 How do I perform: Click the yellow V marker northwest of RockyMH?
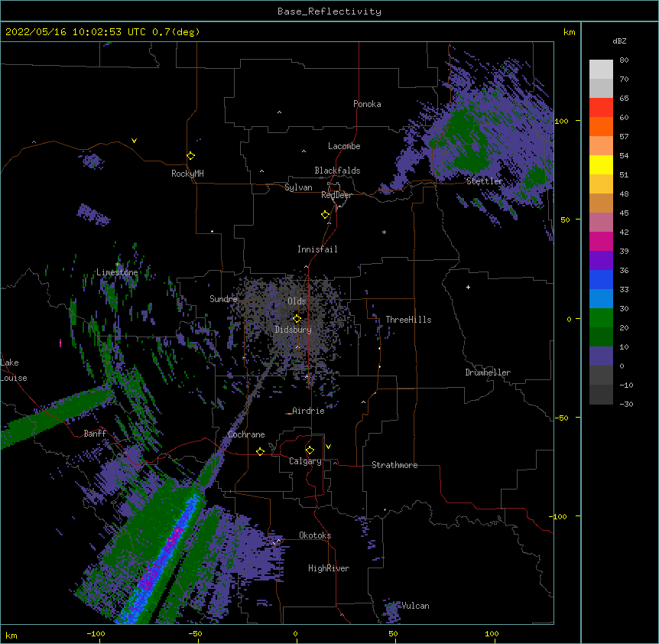click(x=134, y=141)
